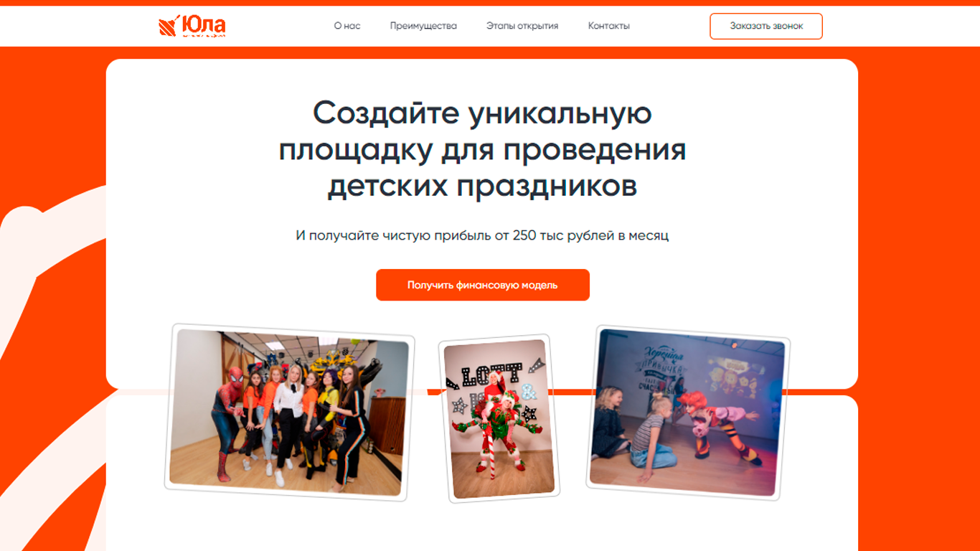Viewport: 980px width, 551px height.
Task: Click the subtitle about 250 тыс рублей profit
Action: click(482, 235)
